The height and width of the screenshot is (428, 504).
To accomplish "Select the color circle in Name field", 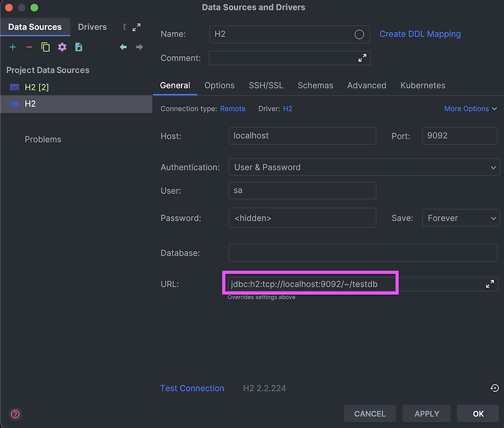I will (359, 34).
